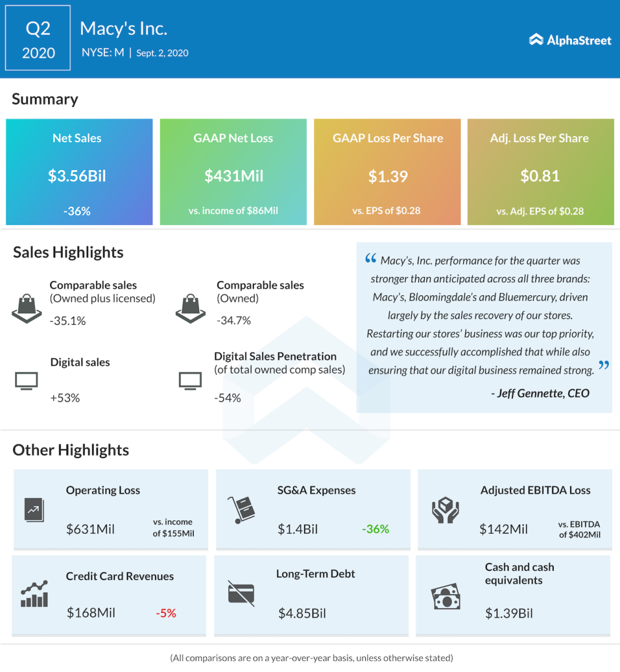The width and height of the screenshot is (620, 672).
Task: Select the Adj. Loss Per Share gradient card
Action: coord(541,172)
